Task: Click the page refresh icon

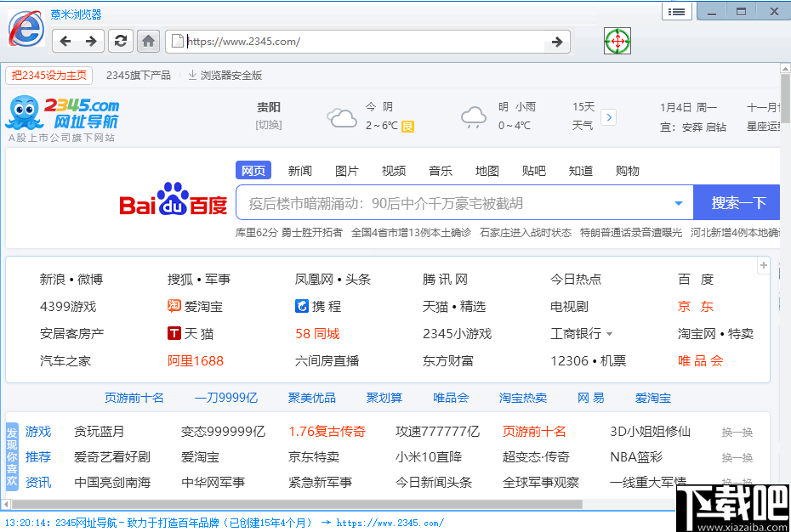Action: coord(121,41)
